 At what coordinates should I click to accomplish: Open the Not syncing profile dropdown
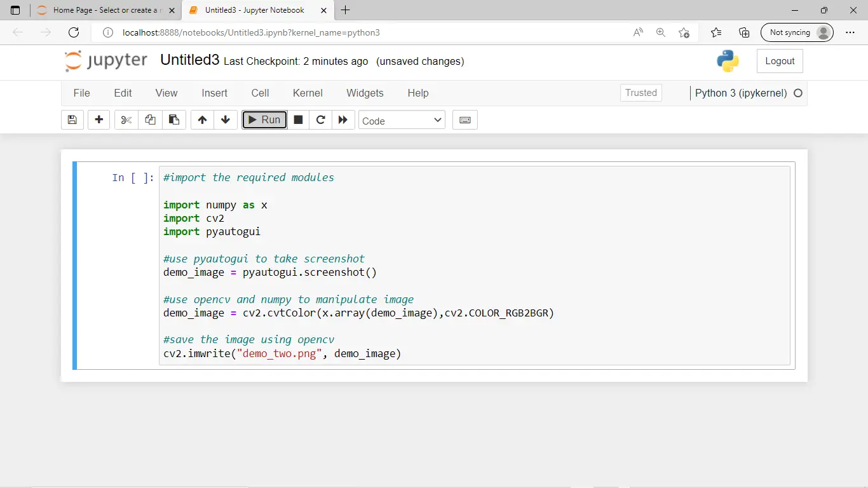pyautogui.click(x=797, y=32)
